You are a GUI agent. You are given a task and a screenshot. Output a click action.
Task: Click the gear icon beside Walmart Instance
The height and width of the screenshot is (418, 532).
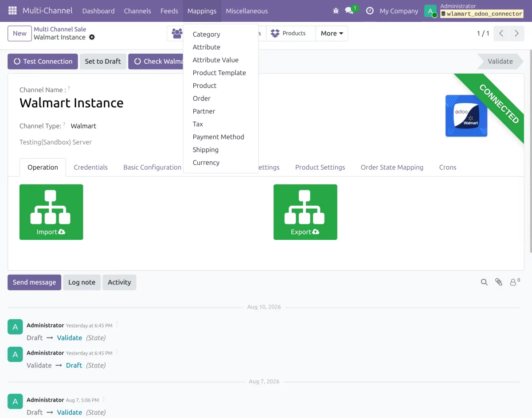click(92, 37)
